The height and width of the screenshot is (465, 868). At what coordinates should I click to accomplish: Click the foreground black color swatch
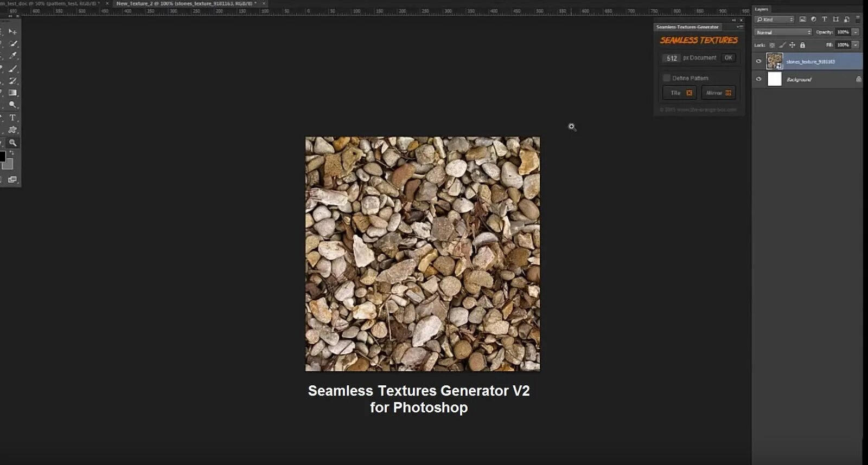(2, 157)
